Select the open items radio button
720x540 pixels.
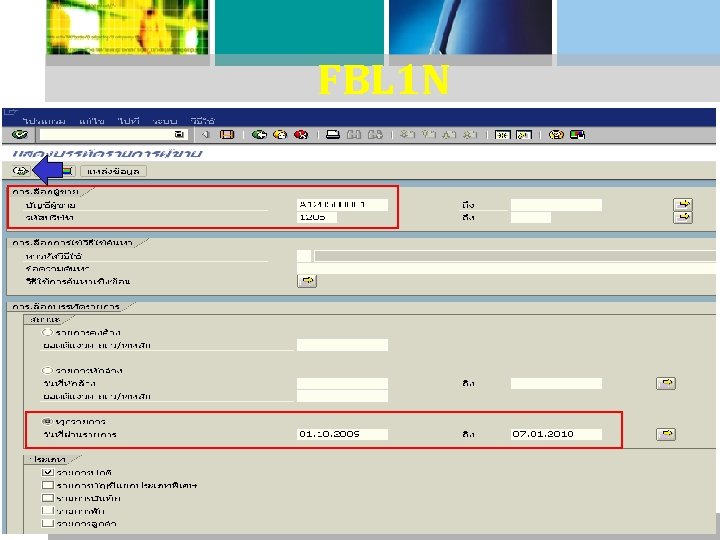pyautogui.click(x=47, y=332)
